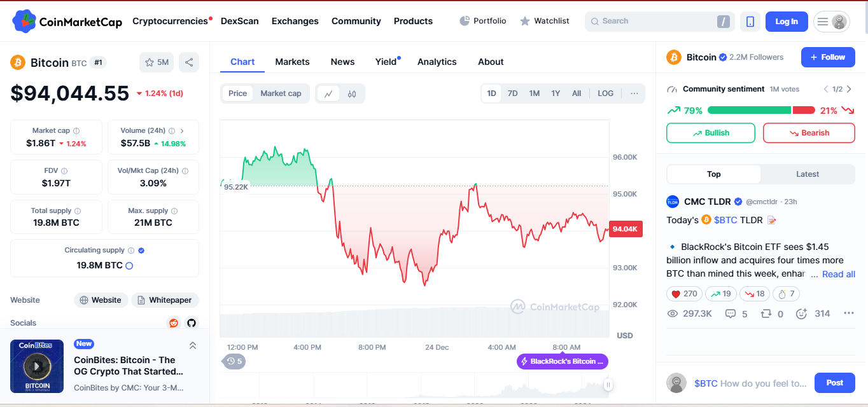Select the 1M time range
Viewport: 868px width, 407px height.
(534, 93)
